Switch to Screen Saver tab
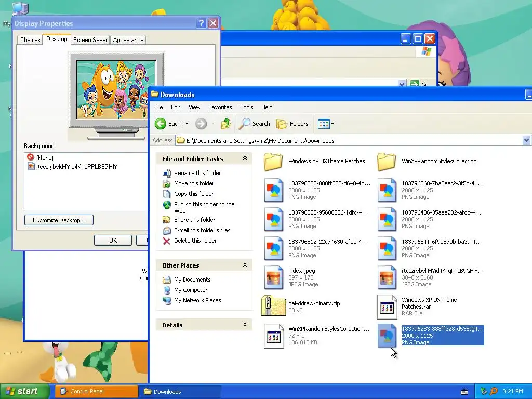The width and height of the screenshot is (532, 399). [x=90, y=39]
